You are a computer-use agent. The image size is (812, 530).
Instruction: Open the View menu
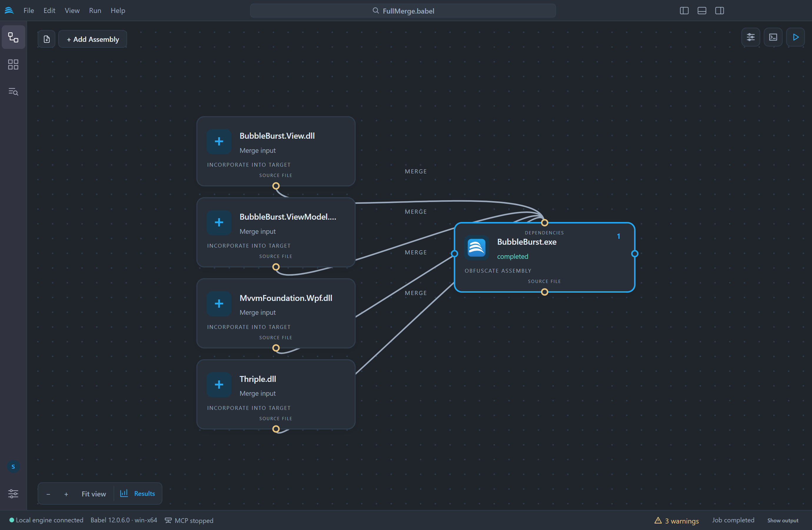coord(72,11)
